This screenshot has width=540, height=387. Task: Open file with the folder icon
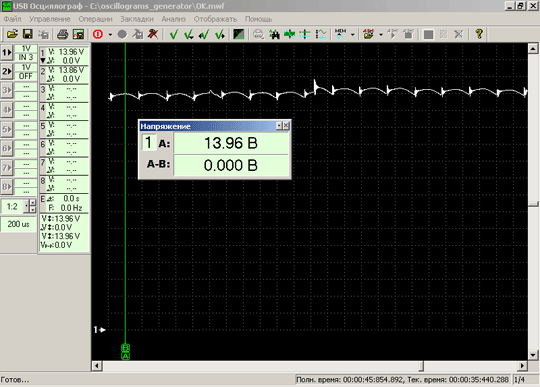pyautogui.click(x=12, y=34)
